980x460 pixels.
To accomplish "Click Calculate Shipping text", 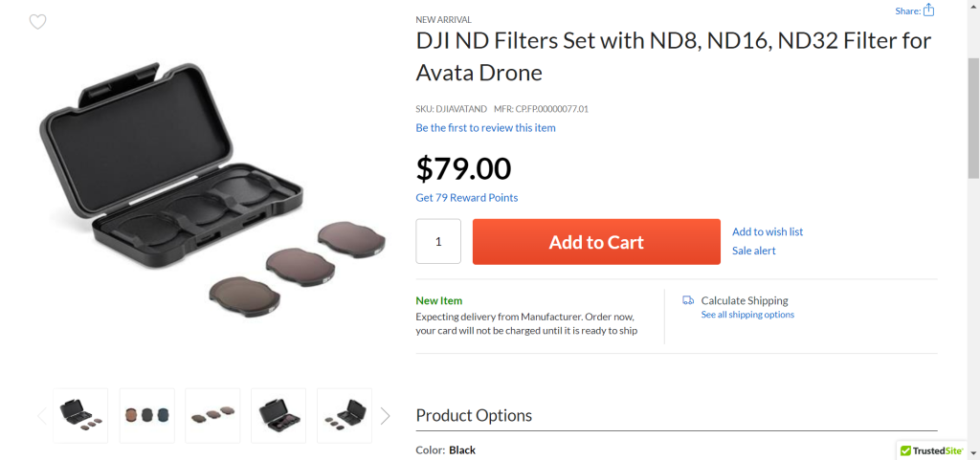I will (x=745, y=300).
